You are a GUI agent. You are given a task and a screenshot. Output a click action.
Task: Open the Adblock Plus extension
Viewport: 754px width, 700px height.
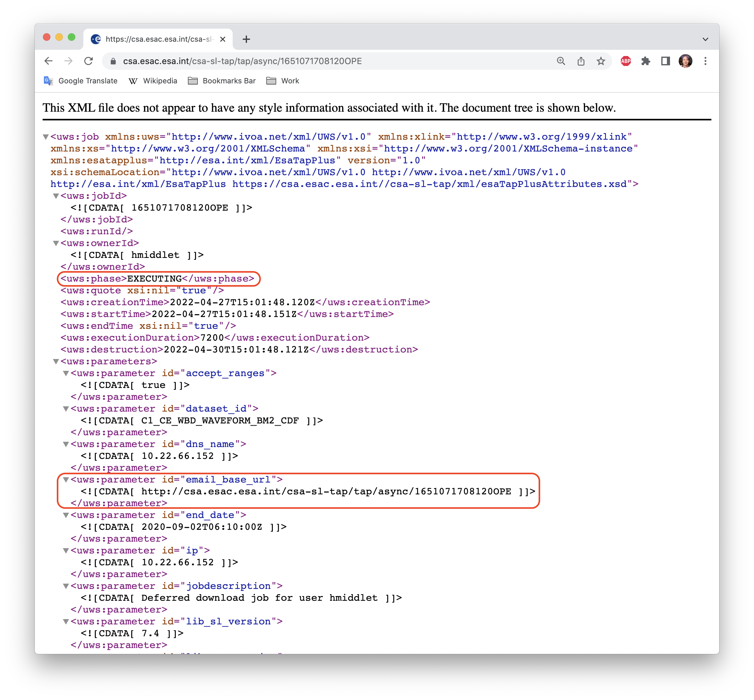pyautogui.click(x=626, y=61)
